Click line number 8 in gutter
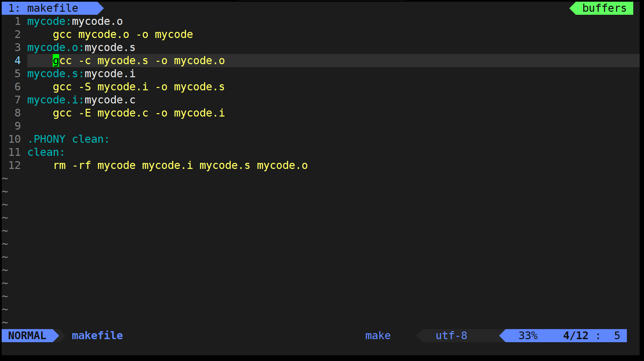The height and width of the screenshot is (361, 644). (17, 113)
